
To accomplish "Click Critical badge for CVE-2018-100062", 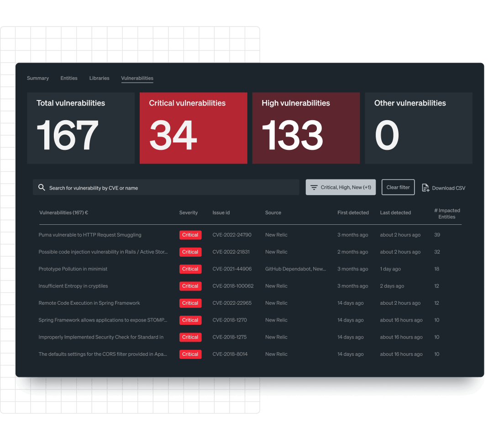I will coord(190,286).
